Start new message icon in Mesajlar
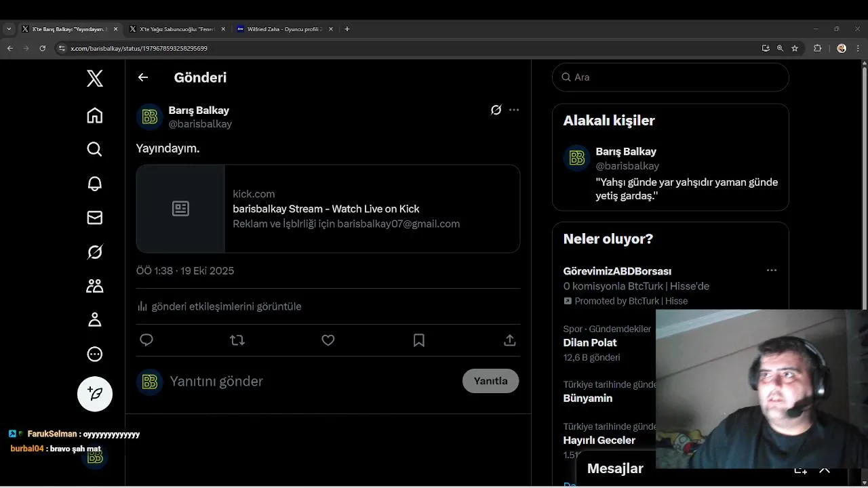The image size is (868, 488). [801, 470]
